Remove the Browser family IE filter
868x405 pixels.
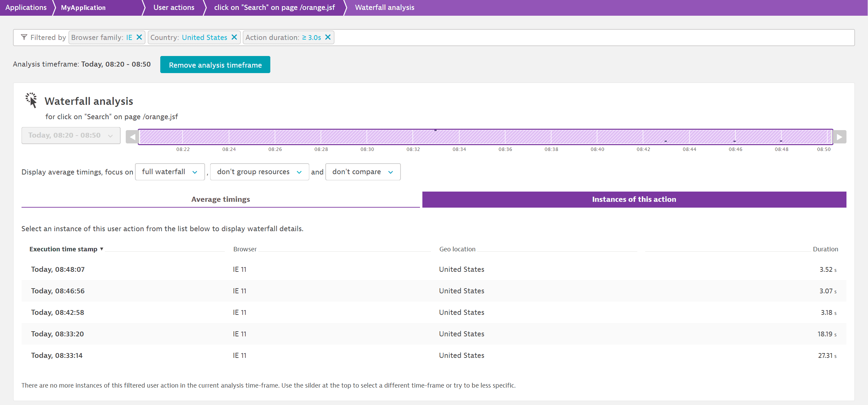point(139,38)
